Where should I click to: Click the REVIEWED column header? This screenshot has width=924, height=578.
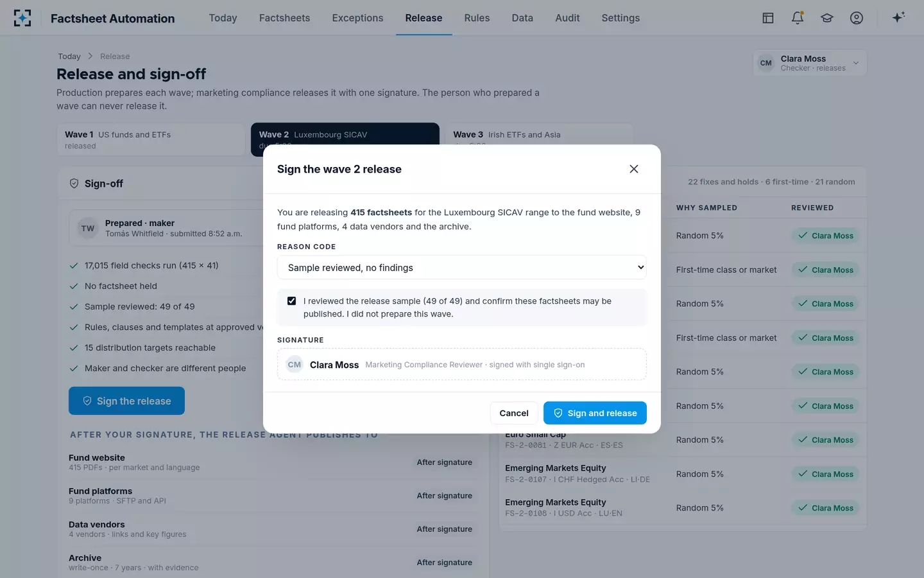tap(812, 208)
